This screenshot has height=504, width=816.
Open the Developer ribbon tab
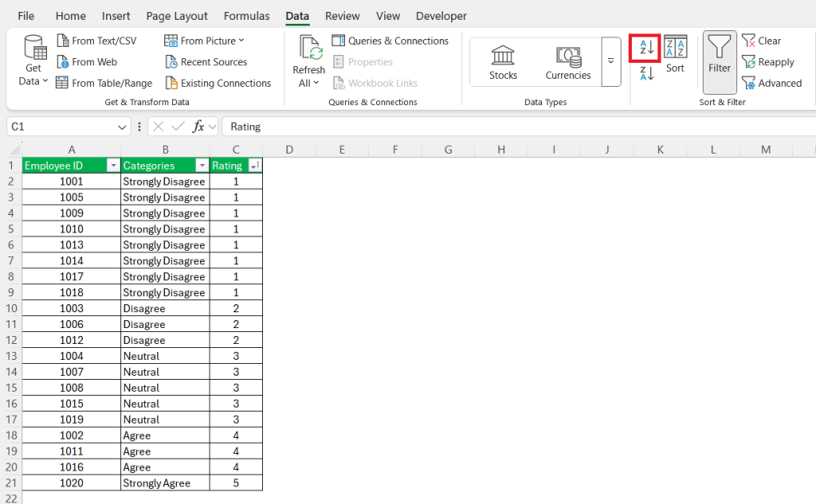(x=441, y=15)
